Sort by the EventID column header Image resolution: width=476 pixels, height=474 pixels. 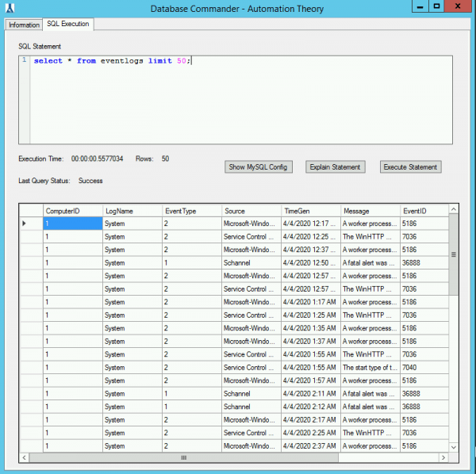tap(424, 211)
